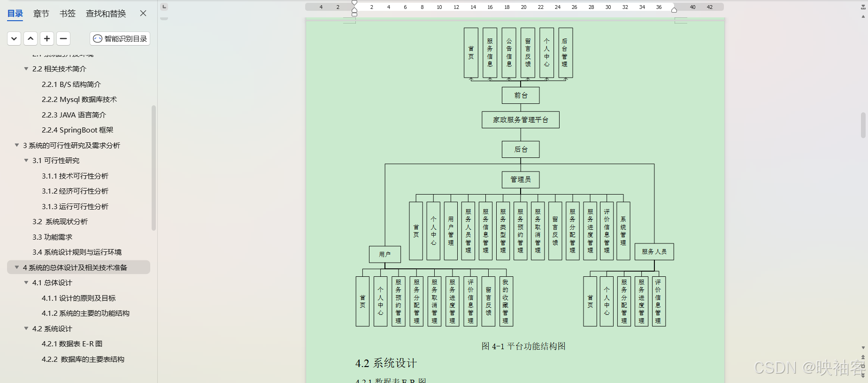
Task: Click the heading 4.2 系统设计 in document
Action: [x=386, y=363]
